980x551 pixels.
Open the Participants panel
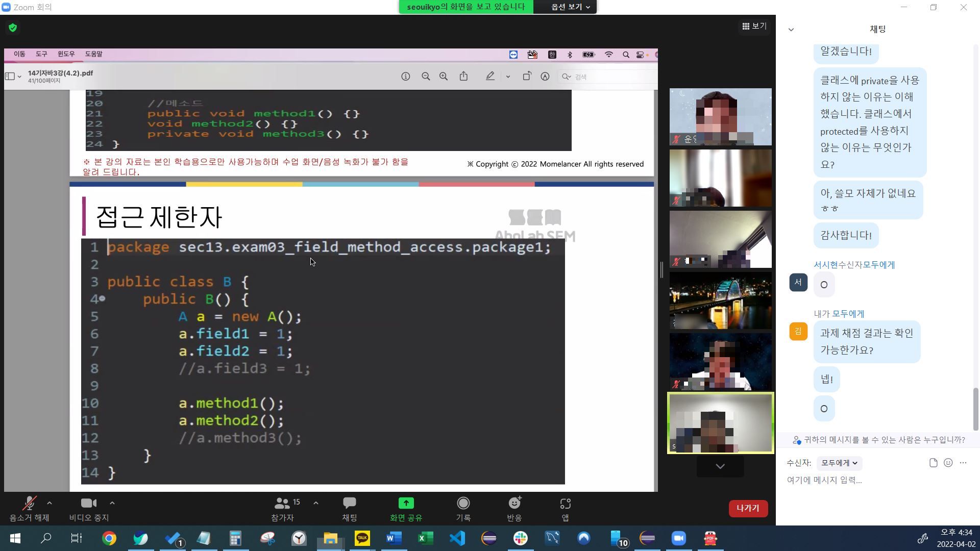coord(282,509)
